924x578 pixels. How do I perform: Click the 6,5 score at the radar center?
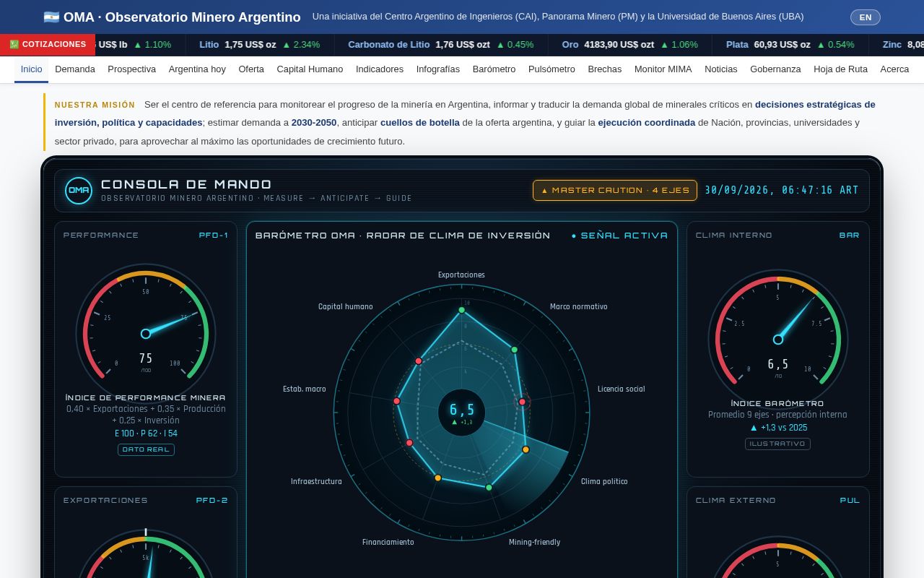pyautogui.click(x=462, y=410)
